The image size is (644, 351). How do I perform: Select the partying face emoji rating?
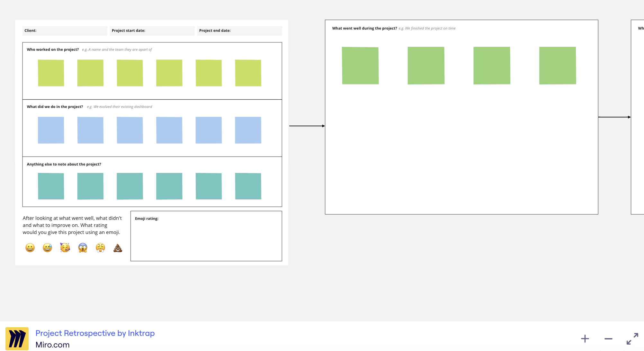65,248
